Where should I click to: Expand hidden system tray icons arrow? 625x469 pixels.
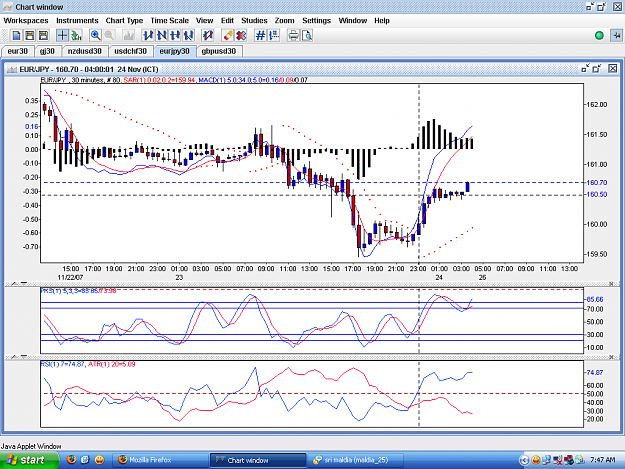tap(524, 460)
